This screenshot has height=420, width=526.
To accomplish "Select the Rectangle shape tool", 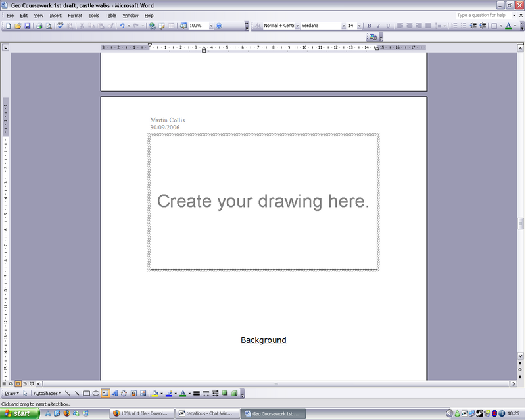I will 86,394.
